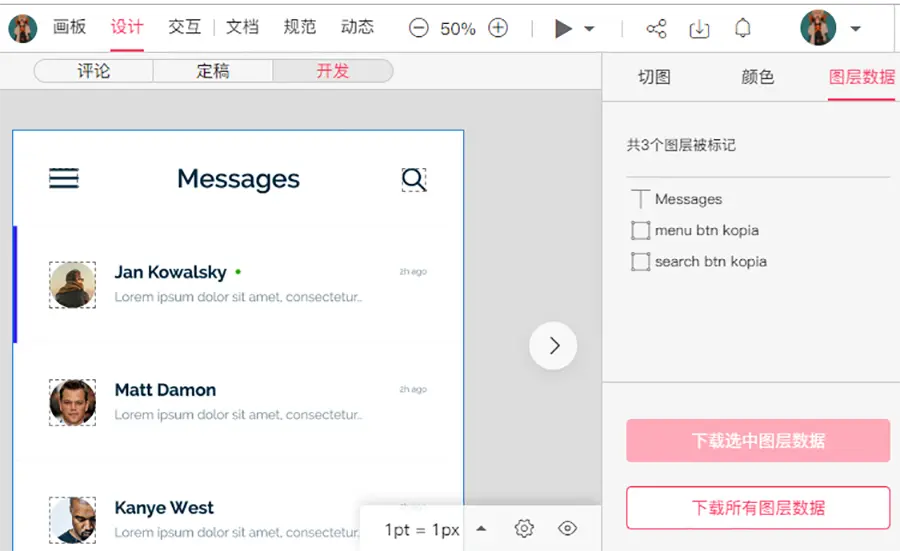900x551 pixels.
Task: Zoom in with the plus icon
Action: tap(498, 28)
